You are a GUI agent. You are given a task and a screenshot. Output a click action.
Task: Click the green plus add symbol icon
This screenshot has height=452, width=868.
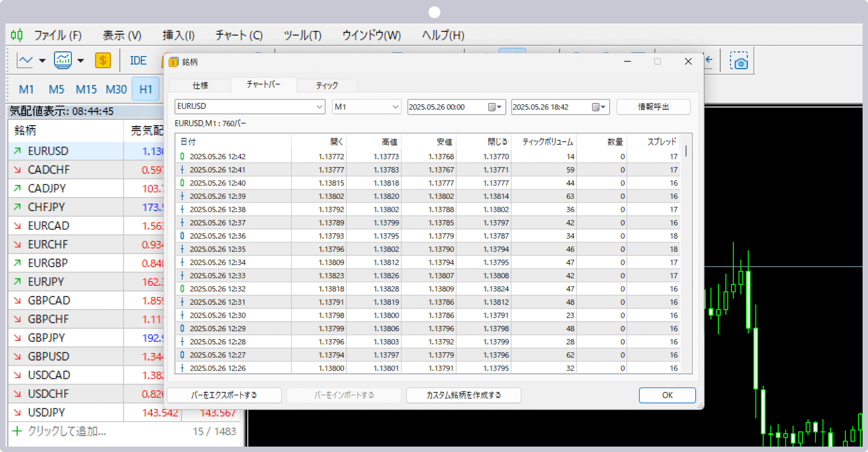[17, 431]
